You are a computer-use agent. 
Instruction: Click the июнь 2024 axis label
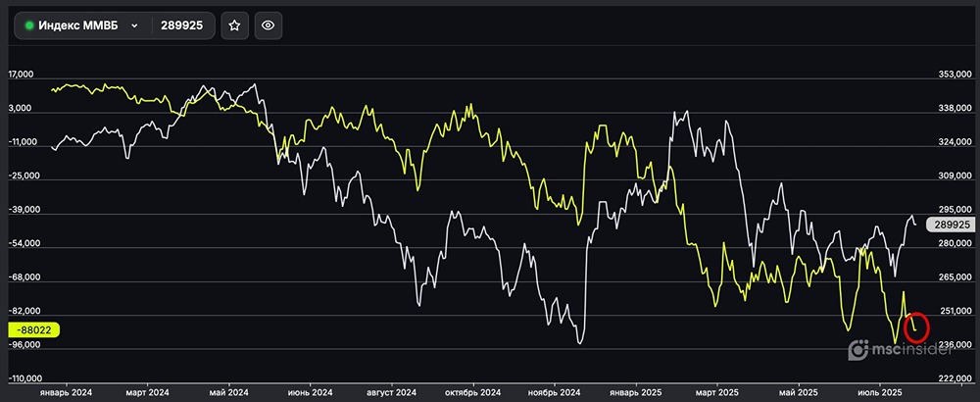click(310, 392)
